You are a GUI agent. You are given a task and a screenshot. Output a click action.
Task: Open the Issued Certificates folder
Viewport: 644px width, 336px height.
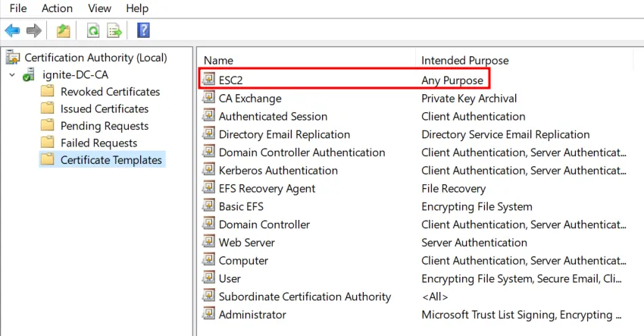tap(104, 108)
